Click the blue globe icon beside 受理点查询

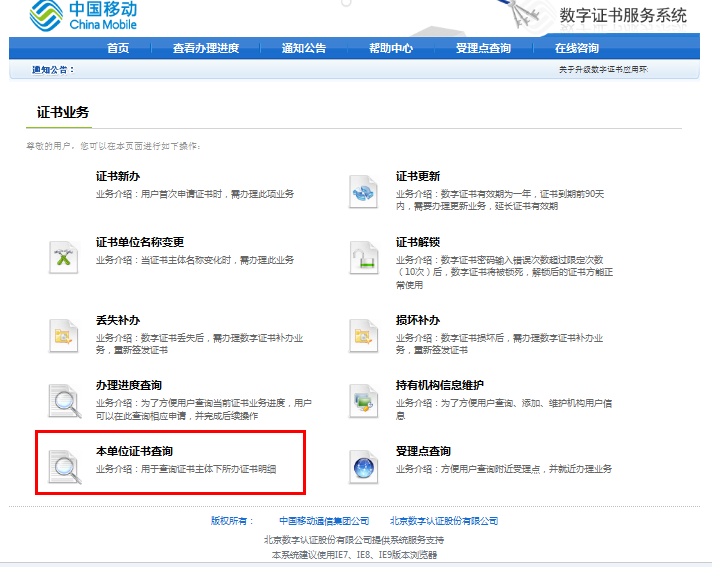tap(363, 466)
